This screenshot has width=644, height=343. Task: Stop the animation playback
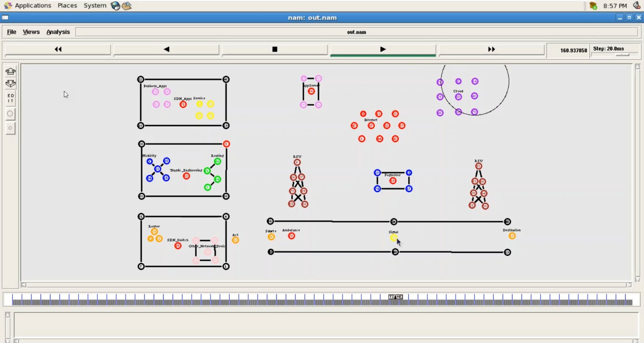pyautogui.click(x=275, y=49)
